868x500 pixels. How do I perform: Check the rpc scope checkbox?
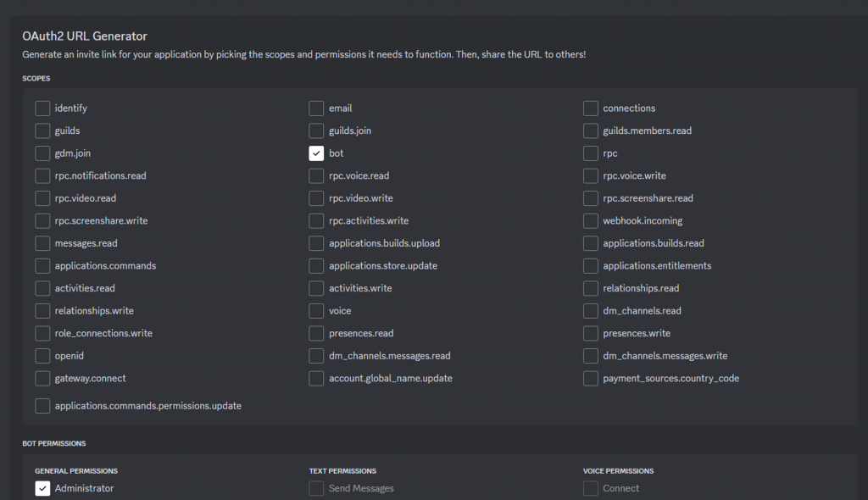point(591,153)
